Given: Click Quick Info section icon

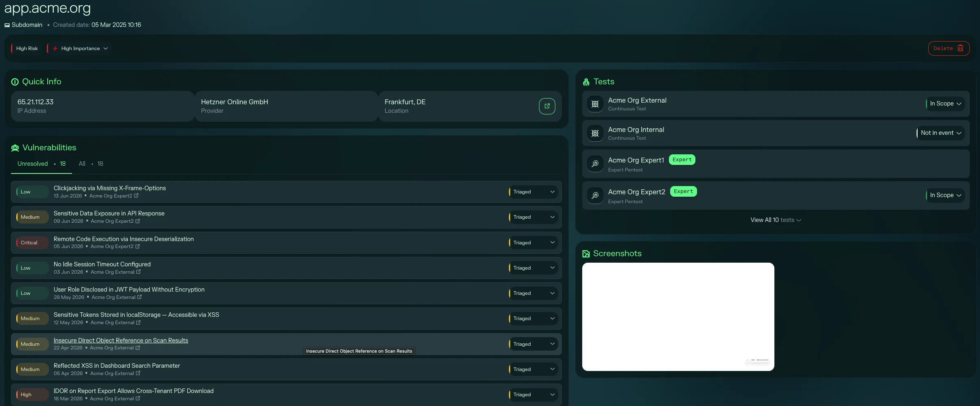Looking at the screenshot, I should pos(15,82).
